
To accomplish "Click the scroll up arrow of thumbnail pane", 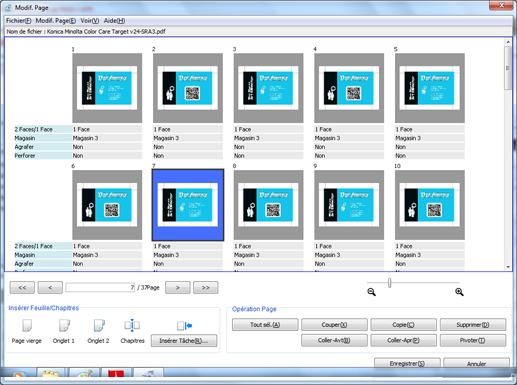I will tap(508, 42).
